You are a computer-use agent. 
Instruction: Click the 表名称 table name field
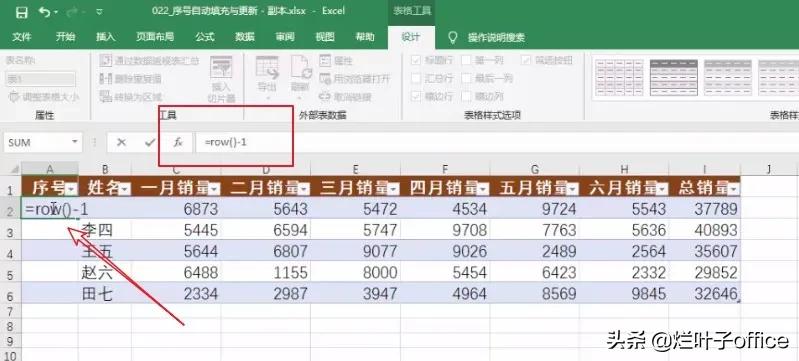click(41, 79)
